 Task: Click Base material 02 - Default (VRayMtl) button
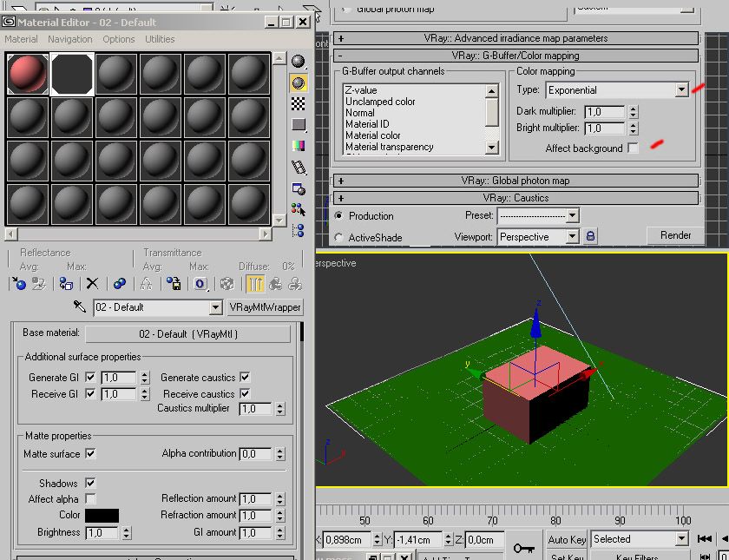pos(187,334)
